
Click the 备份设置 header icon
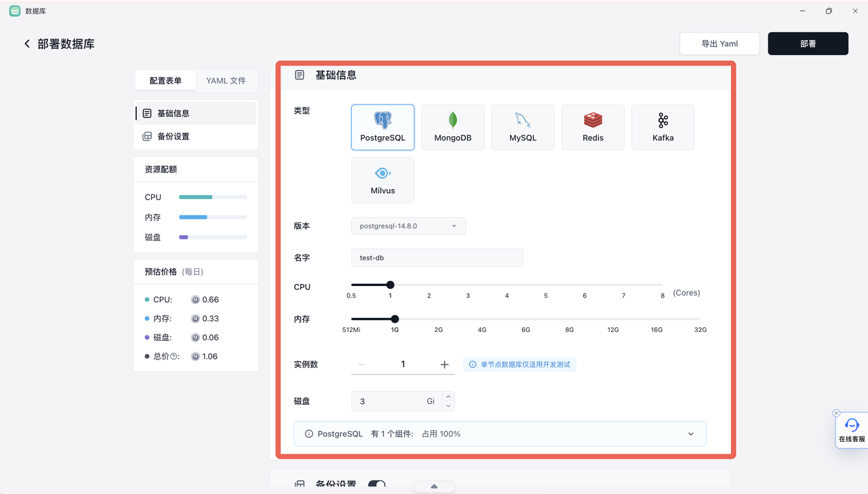[300, 484]
